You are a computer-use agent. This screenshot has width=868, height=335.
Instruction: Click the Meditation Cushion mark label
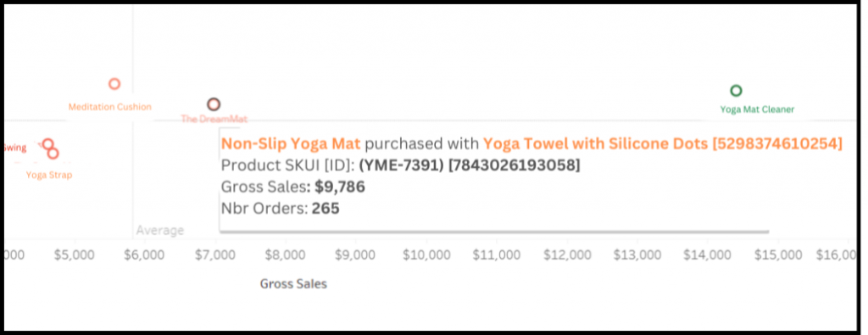(x=109, y=107)
